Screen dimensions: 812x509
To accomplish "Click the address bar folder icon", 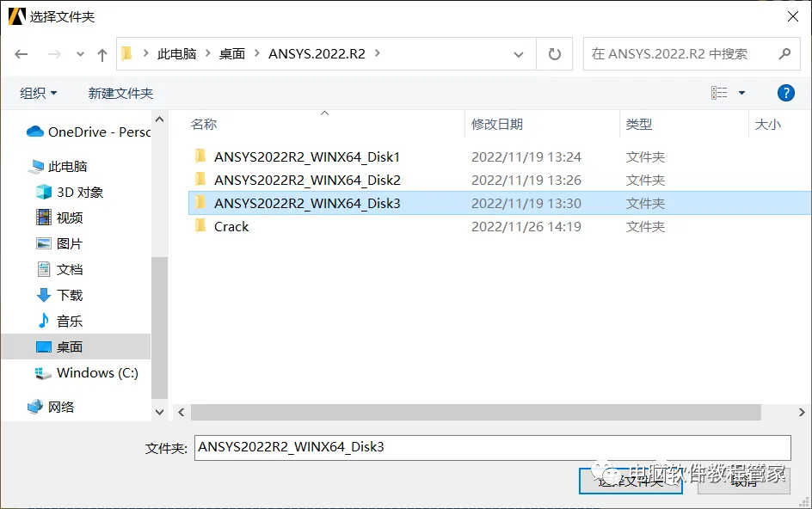I will (127, 53).
